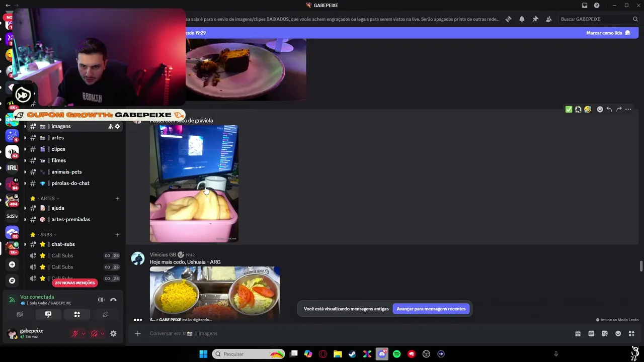This screenshot has width=644, height=362.
Task: Open the Windows Start menu
Action: pyautogui.click(x=203, y=354)
